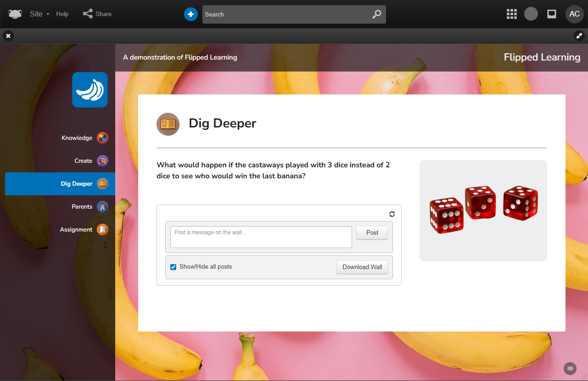Click the bananas site logo tile
This screenshot has height=381, width=588.
click(90, 90)
